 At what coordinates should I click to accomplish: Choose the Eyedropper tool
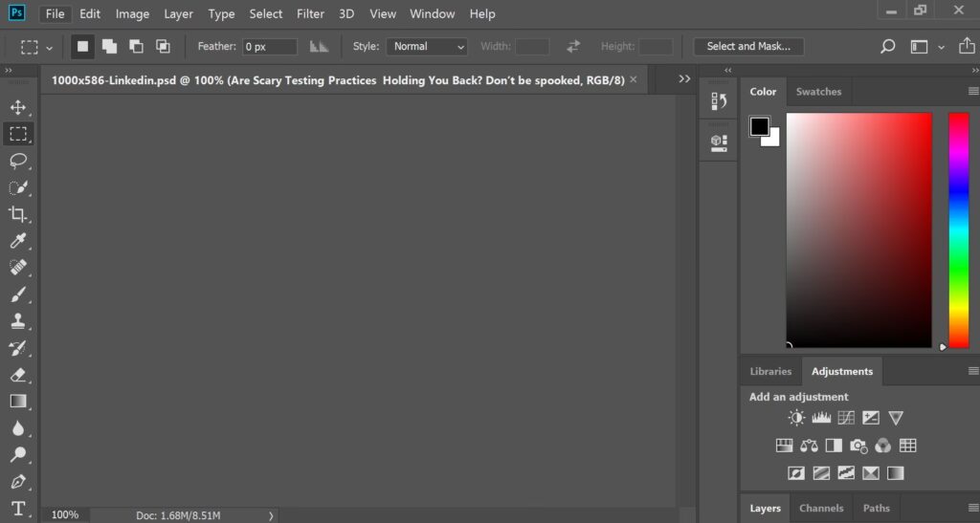pos(18,241)
